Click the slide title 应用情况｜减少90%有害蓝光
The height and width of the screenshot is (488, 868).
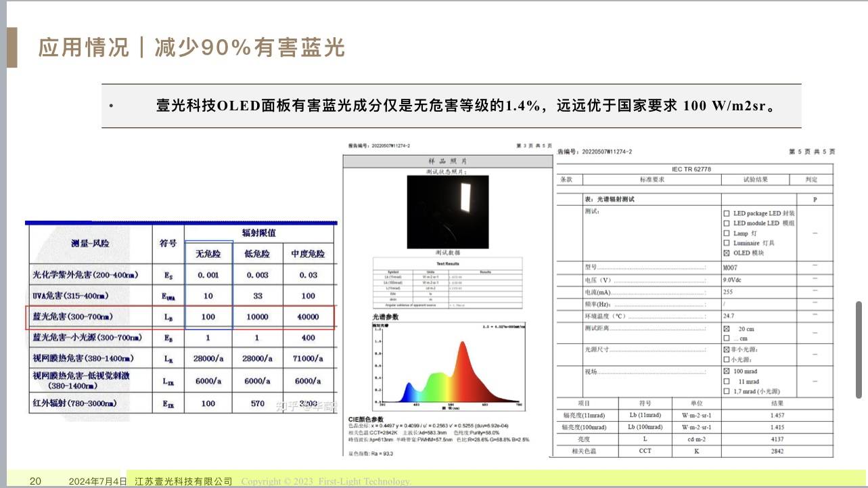coord(184,47)
